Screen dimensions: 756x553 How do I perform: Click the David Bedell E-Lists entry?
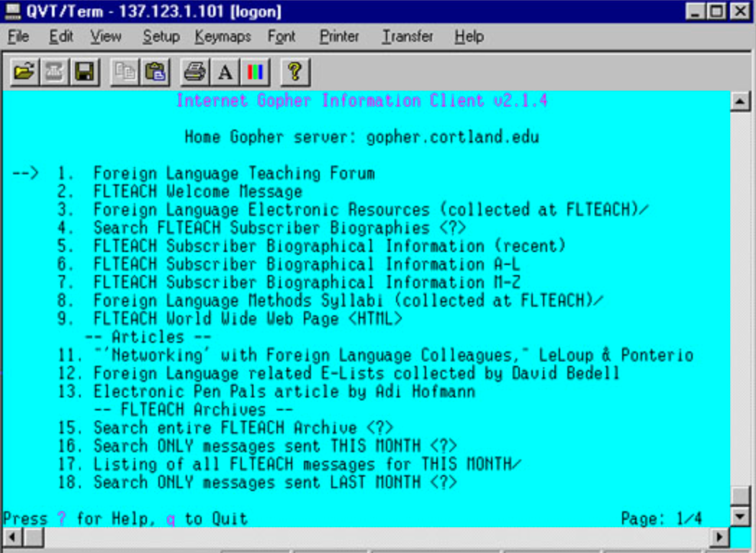(x=356, y=373)
